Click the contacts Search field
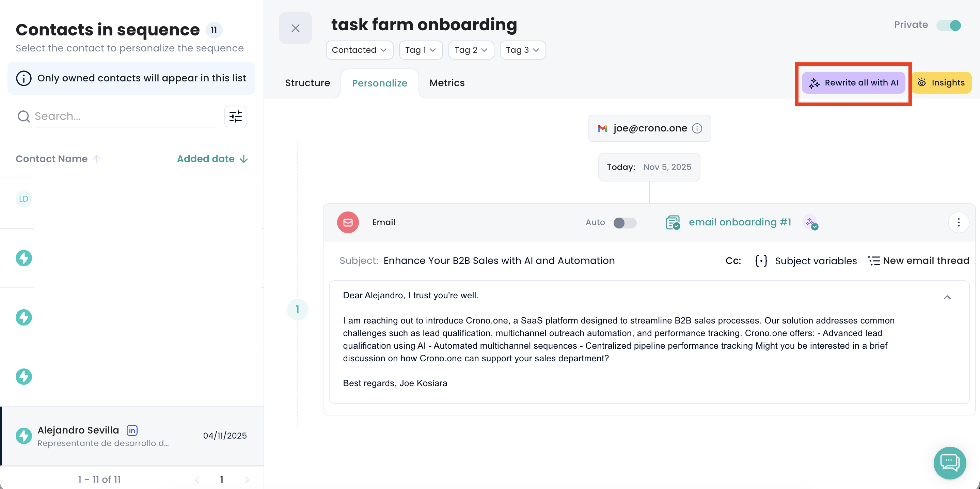The height and width of the screenshot is (489, 980). (125, 116)
